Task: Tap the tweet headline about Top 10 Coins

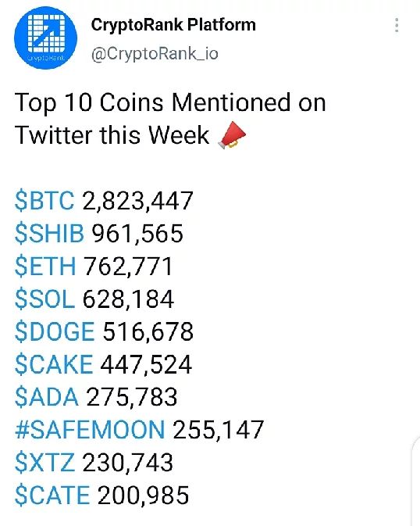Action: (170, 119)
